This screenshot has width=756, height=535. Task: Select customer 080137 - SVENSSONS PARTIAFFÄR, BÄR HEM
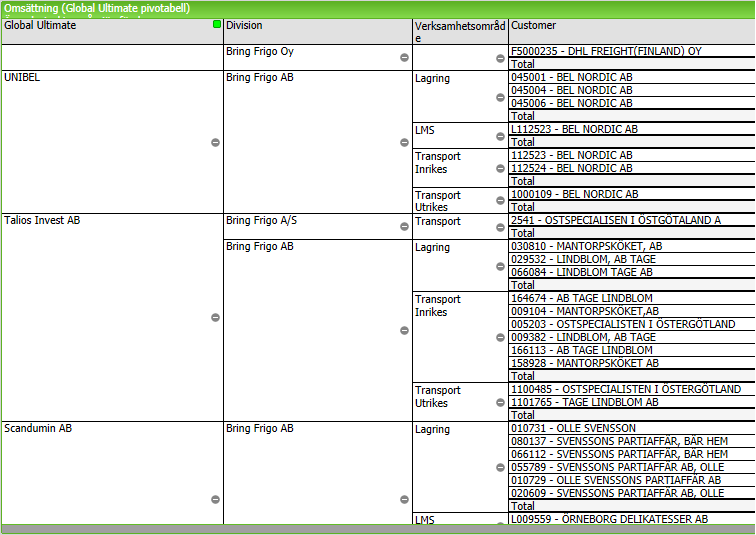click(632, 441)
